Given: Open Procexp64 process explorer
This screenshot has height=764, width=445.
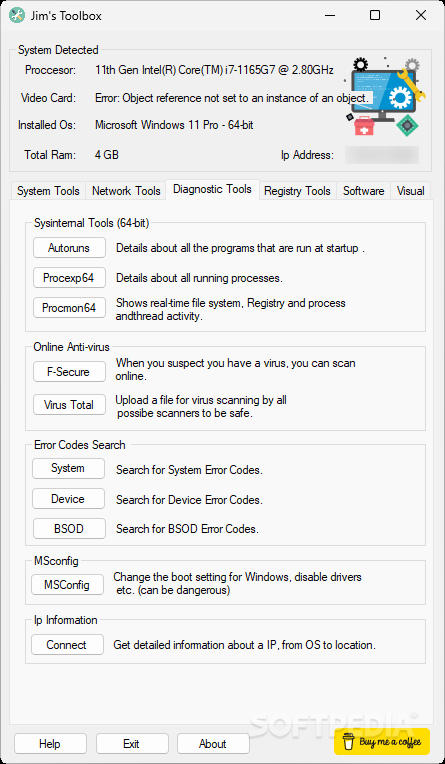Looking at the screenshot, I should [69, 278].
